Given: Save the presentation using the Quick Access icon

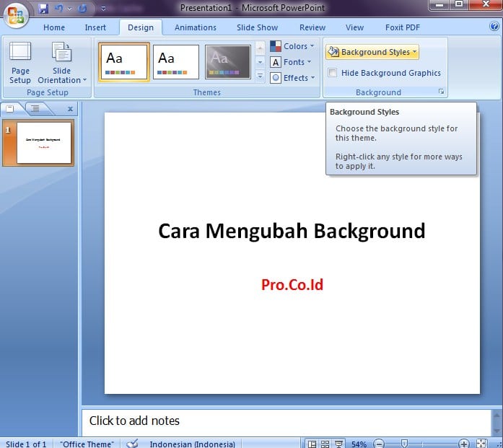Looking at the screenshot, I should (x=43, y=9).
